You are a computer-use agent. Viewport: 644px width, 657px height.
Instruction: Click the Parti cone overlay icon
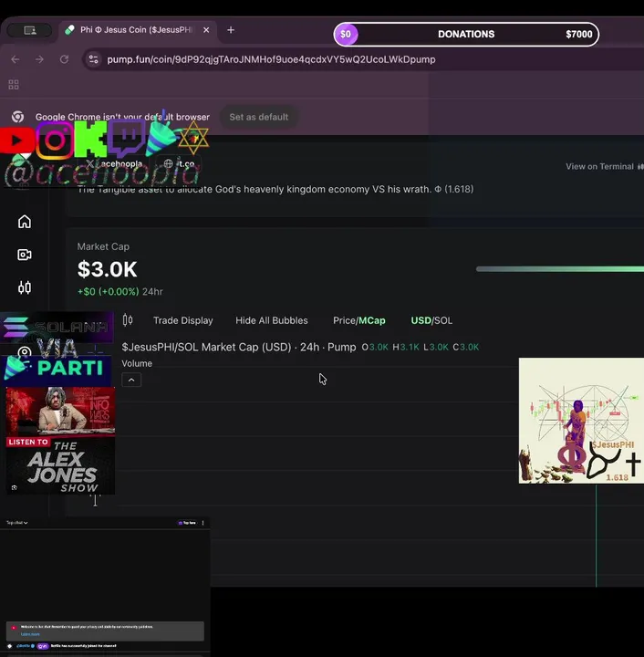pos(161,135)
